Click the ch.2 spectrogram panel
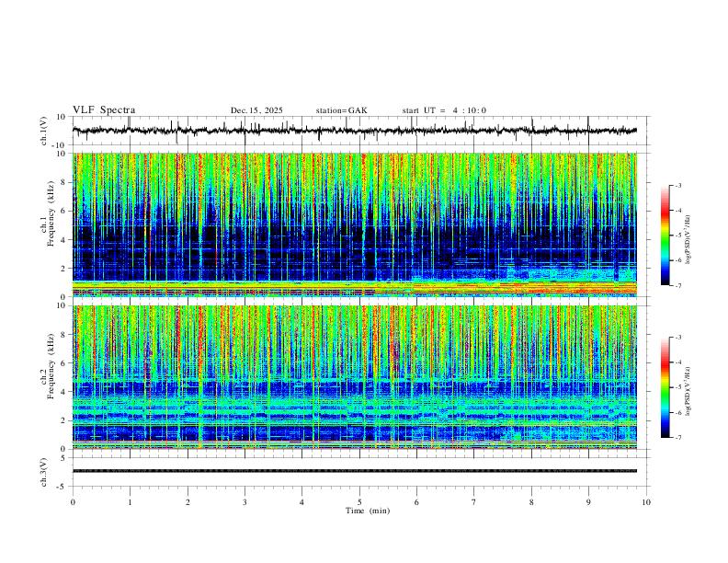Viewport: 728px width, 563px height. (355, 377)
